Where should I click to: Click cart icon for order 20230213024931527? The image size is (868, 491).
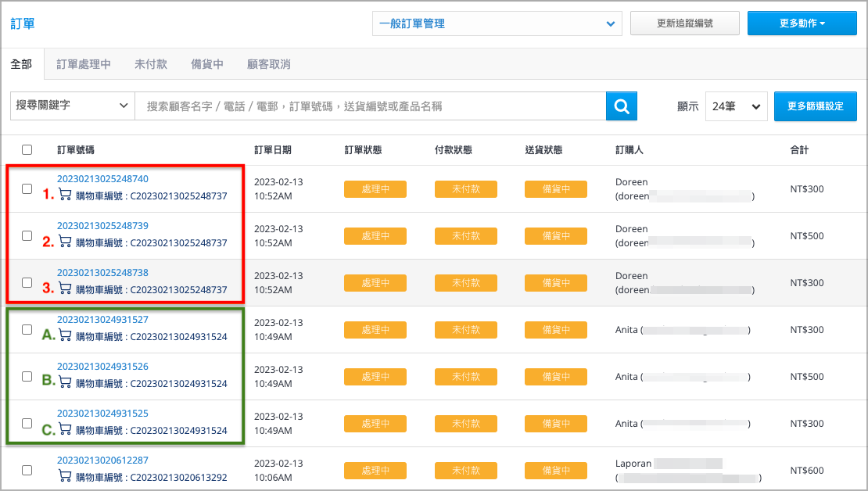point(66,335)
